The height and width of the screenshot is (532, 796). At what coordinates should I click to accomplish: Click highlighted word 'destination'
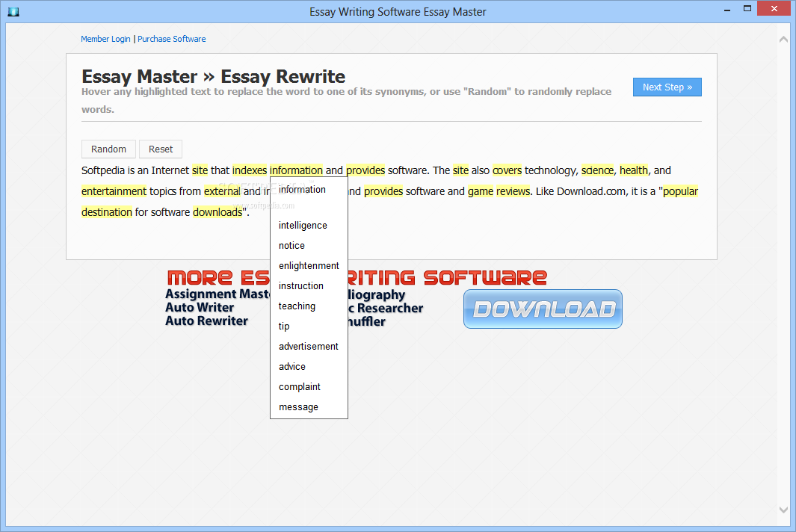pos(107,212)
